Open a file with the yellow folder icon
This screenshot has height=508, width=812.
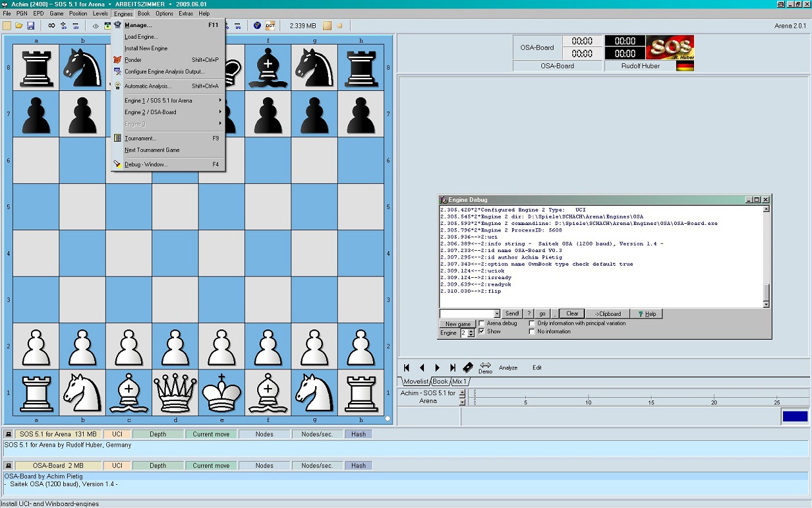pos(19,26)
